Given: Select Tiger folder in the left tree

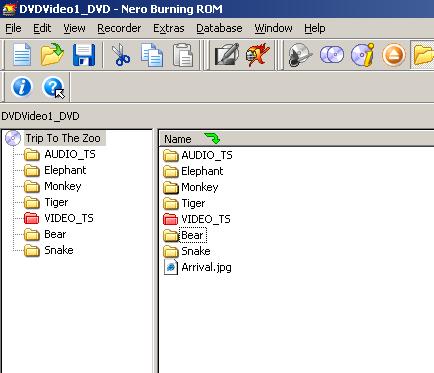Looking at the screenshot, I should [56, 202].
